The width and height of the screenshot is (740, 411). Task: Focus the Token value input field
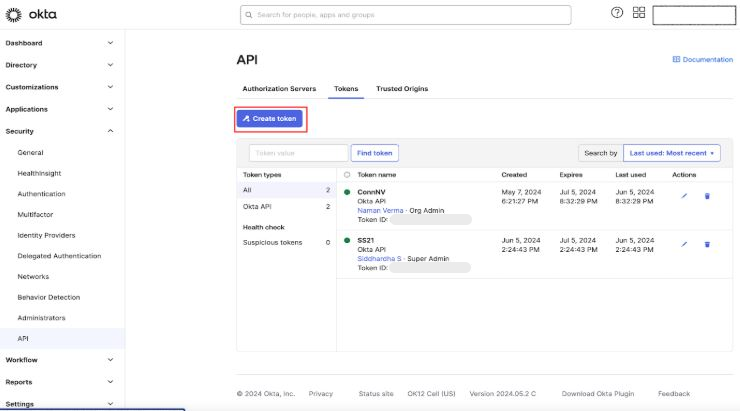pos(298,153)
